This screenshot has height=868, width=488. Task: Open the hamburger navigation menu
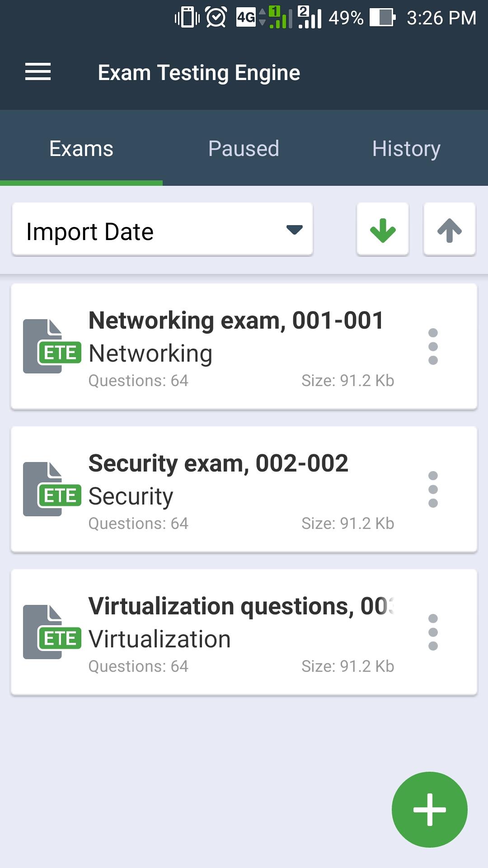38,72
